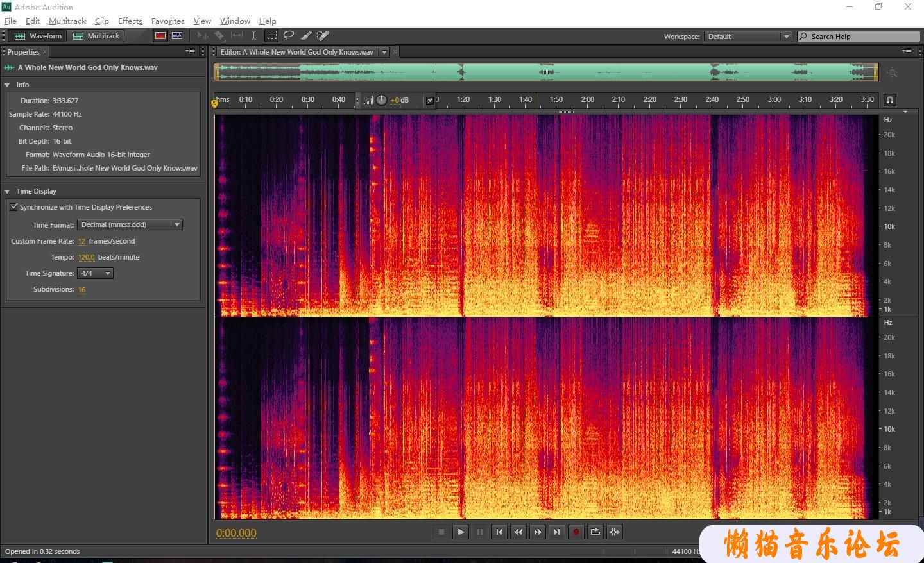The width and height of the screenshot is (924, 563).
Task: Open the File menu
Action: (x=10, y=21)
